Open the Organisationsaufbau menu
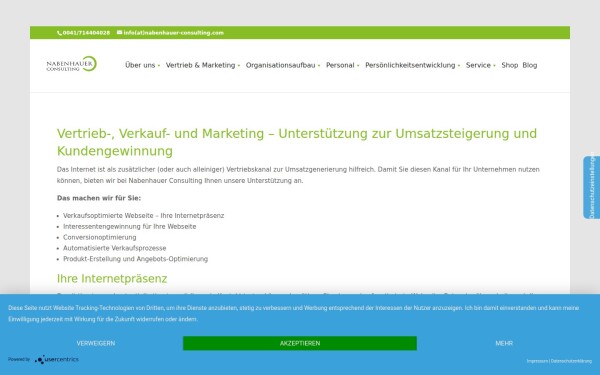 coord(280,65)
